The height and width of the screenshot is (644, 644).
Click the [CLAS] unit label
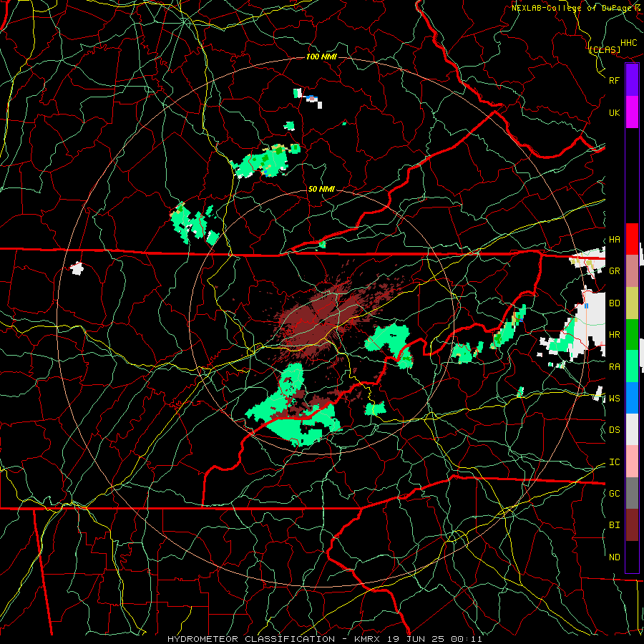pos(604,50)
